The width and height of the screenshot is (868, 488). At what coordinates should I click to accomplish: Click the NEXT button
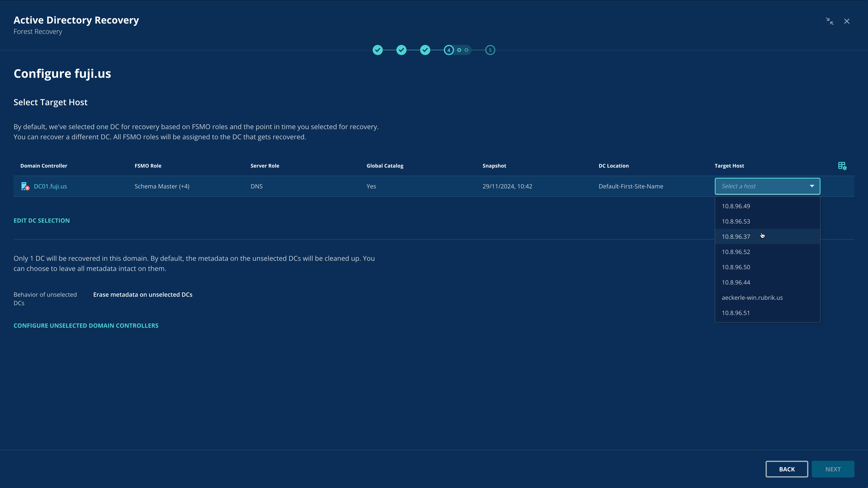(x=833, y=469)
